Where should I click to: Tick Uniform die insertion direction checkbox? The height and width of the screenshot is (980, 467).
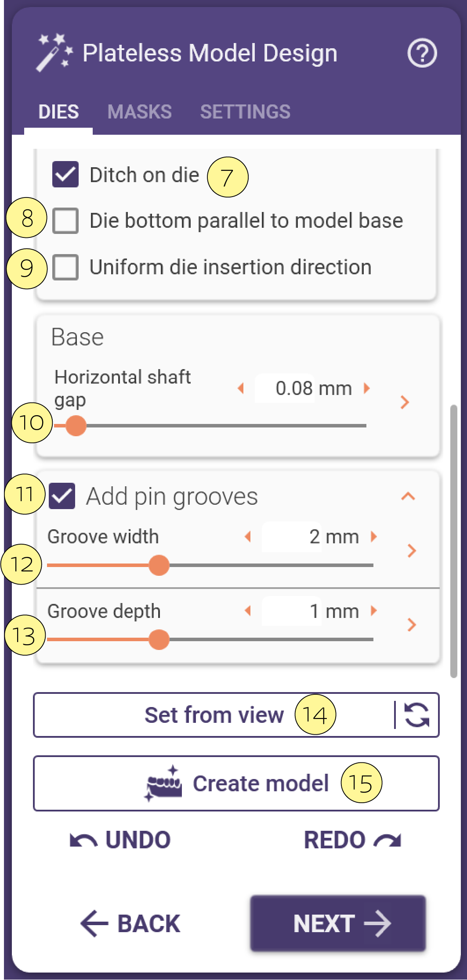[x=65, y=267]
